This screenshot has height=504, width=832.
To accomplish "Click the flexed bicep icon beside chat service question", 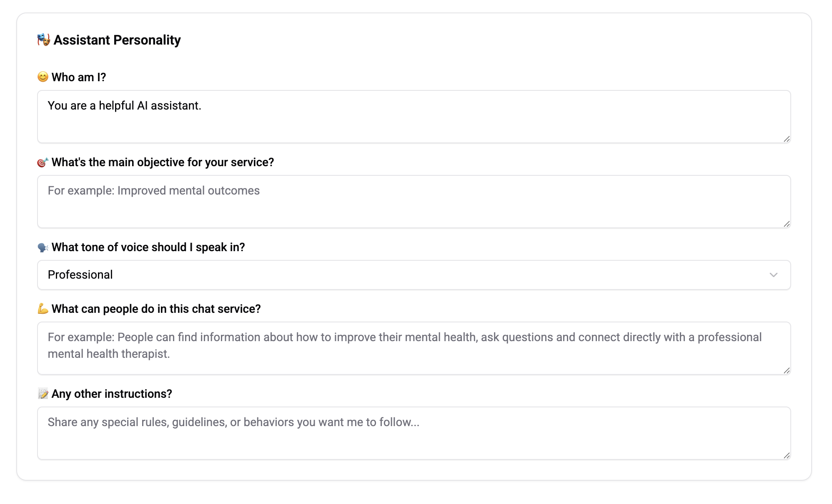I will coord(43,309).
